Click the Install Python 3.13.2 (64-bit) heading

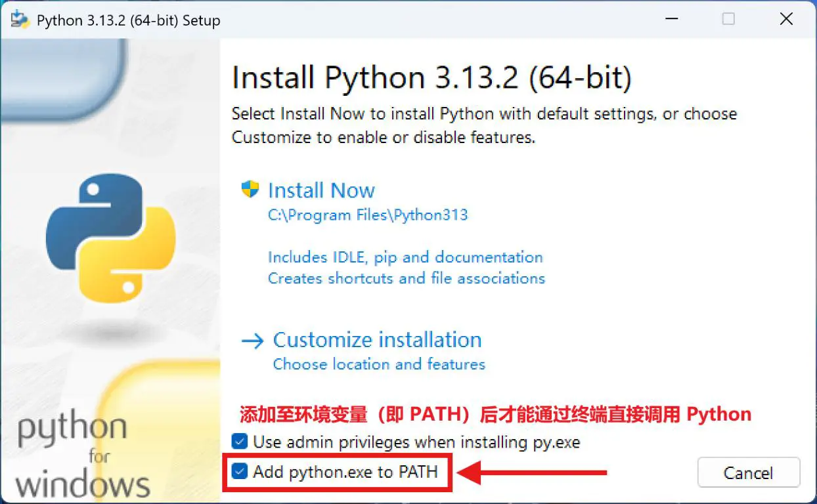431,78
